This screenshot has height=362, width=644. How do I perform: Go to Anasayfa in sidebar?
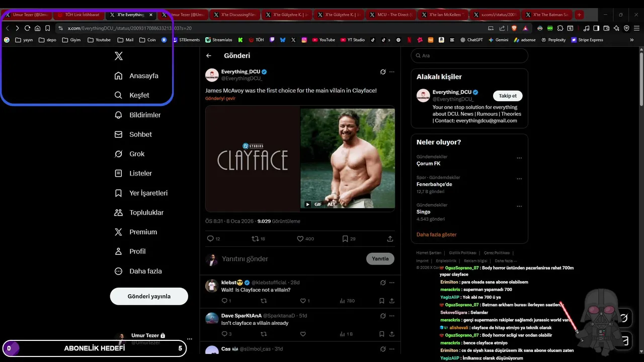[x=136, y=76]
